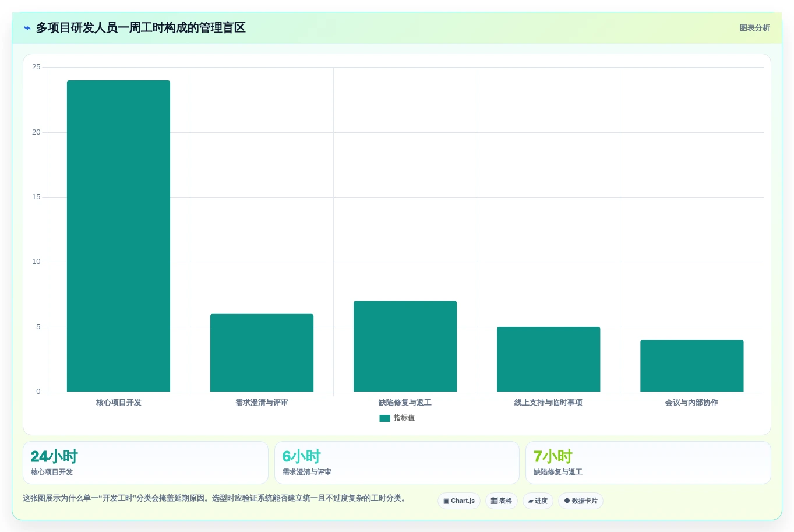Click the y-axis value 25
794x532 pixels.
[x=36, y=67]
